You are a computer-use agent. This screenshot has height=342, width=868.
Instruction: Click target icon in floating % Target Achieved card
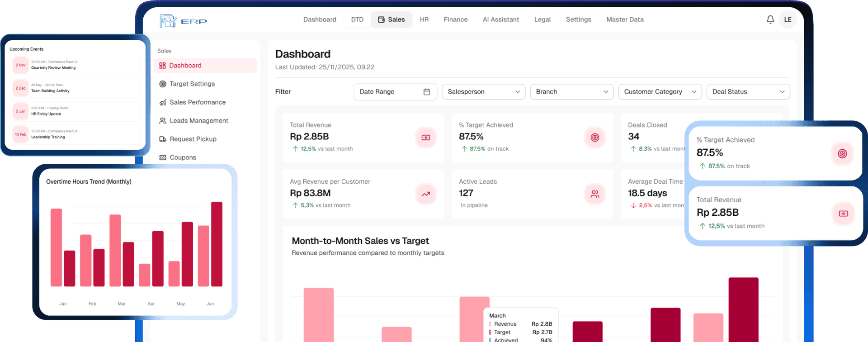click(842, 154)
